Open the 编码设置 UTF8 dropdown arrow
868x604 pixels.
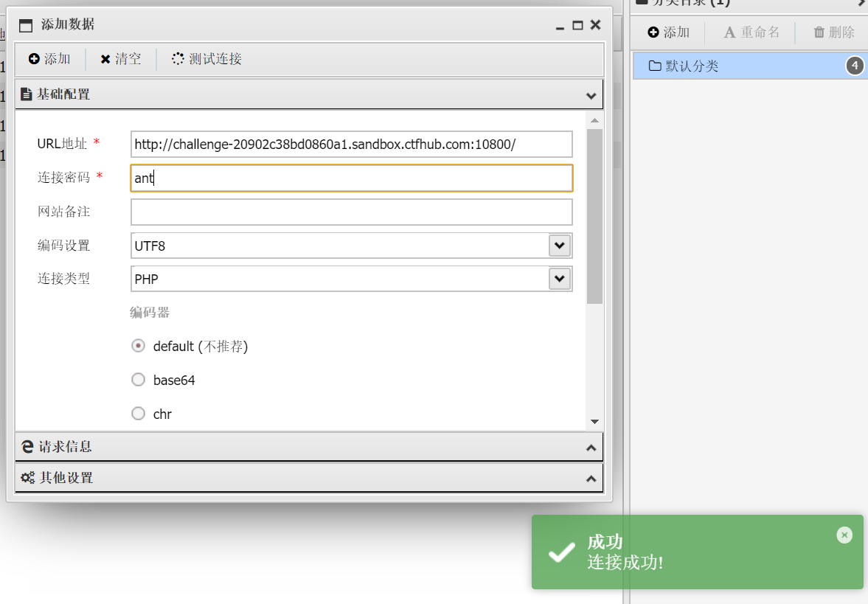[x=560, y=246]
